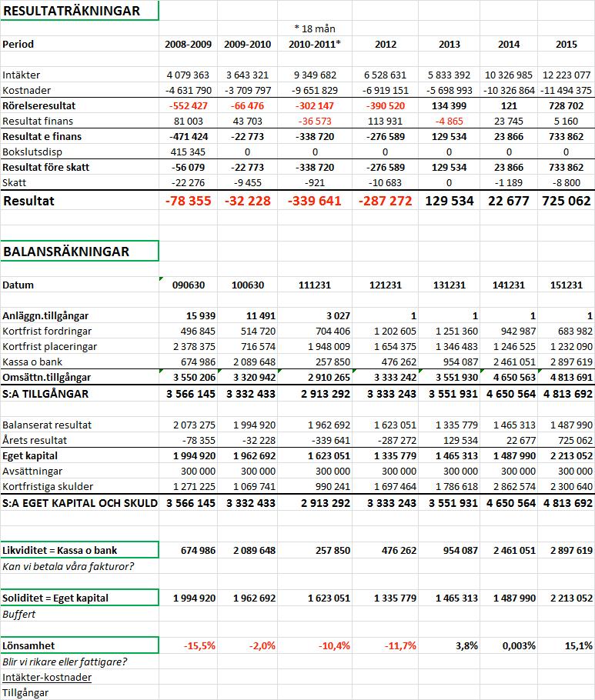Select Likviditet value 2 089 648
Image resolution: width=595 pixels, height=700 pixels.
click(254, 551)
